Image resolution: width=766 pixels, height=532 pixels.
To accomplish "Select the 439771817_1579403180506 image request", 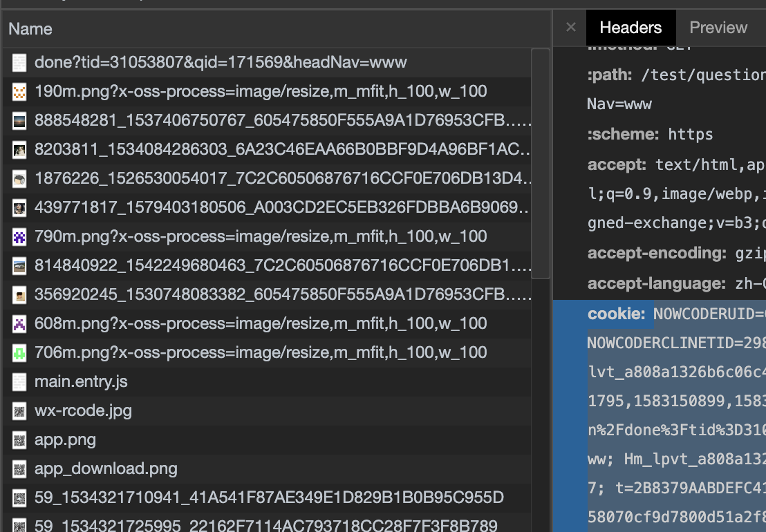I will [x=267, y=207].
